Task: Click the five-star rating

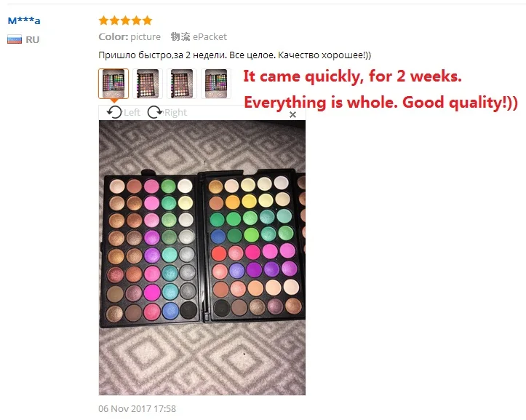Action: click(125, 20)
